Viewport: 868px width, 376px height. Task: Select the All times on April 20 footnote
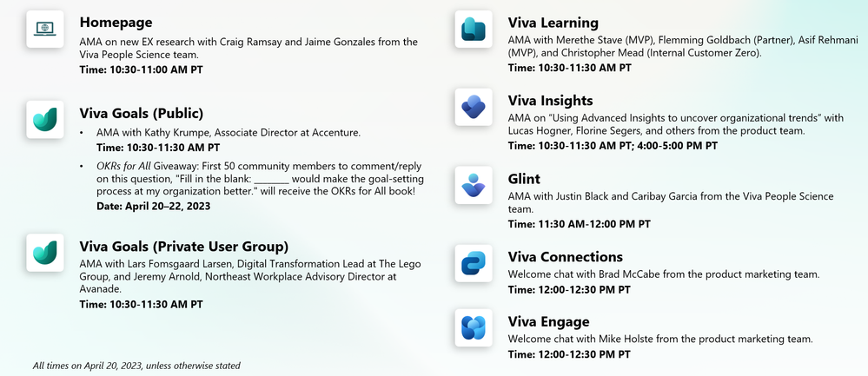(x=136, y=366)
